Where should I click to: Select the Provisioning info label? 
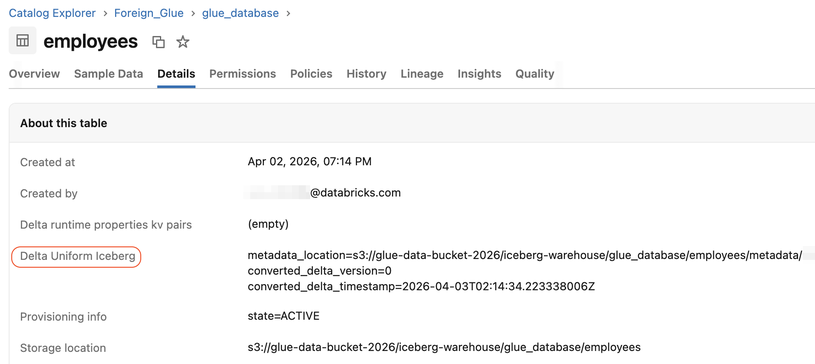[x=63, y=317]
